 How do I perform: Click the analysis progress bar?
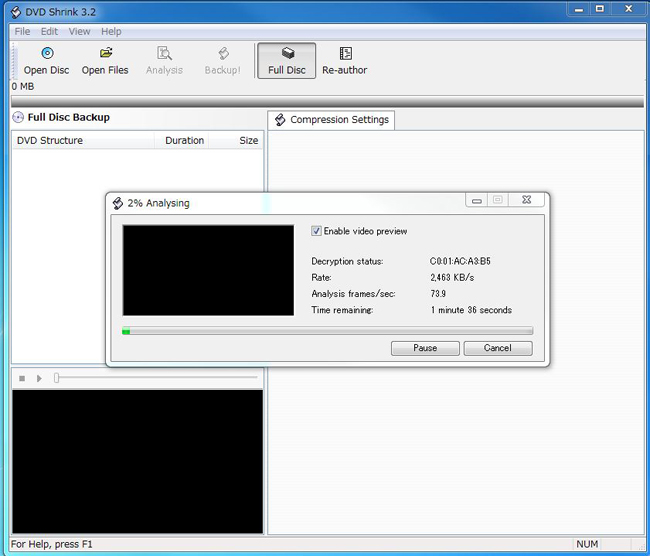(327, 331)
